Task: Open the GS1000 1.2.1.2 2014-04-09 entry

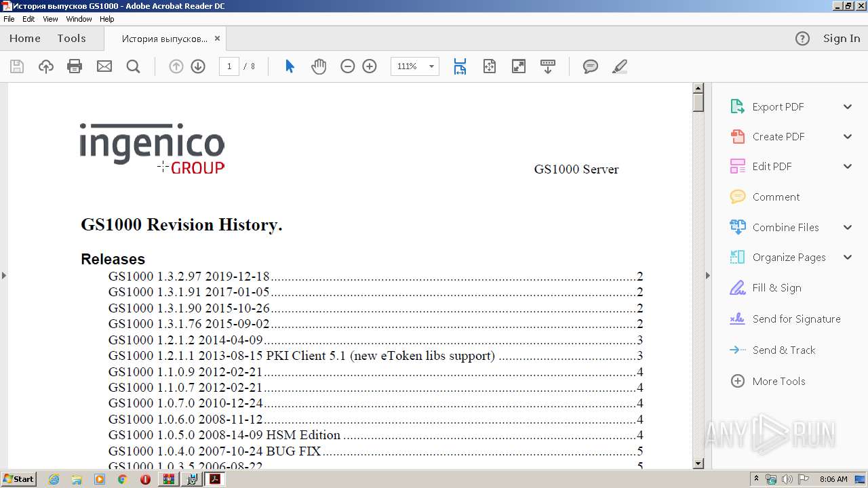Action: [x=375, y=340]
